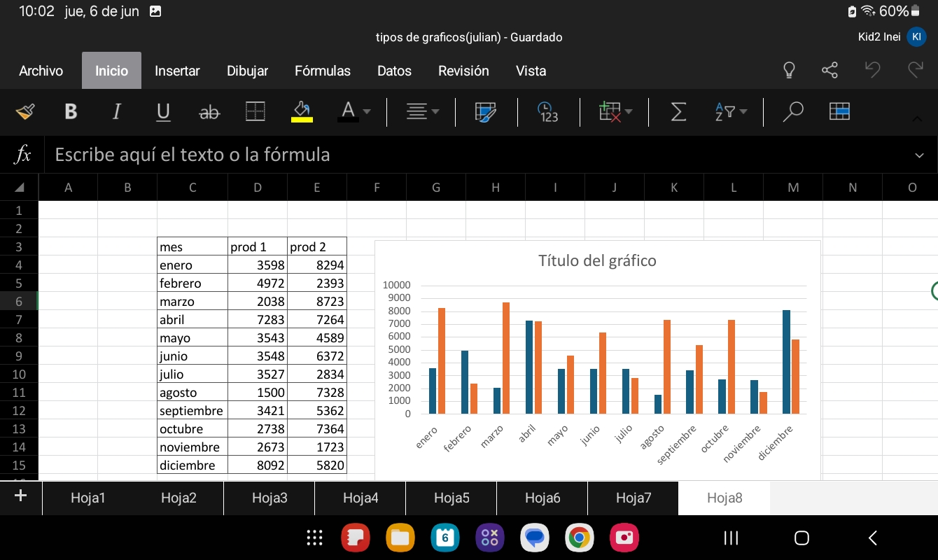Expand the font color dropdown
This screenshot has height=560, width=938.
tap(367, 111)
